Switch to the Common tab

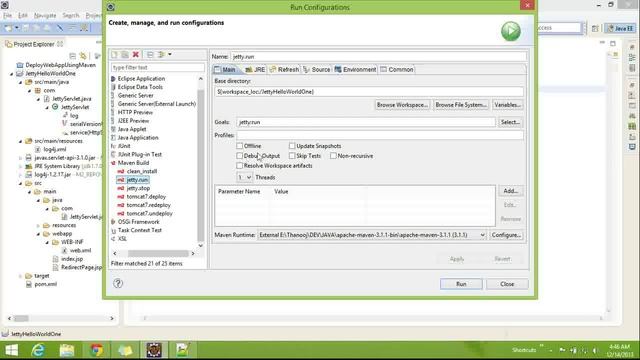(397, 69)
